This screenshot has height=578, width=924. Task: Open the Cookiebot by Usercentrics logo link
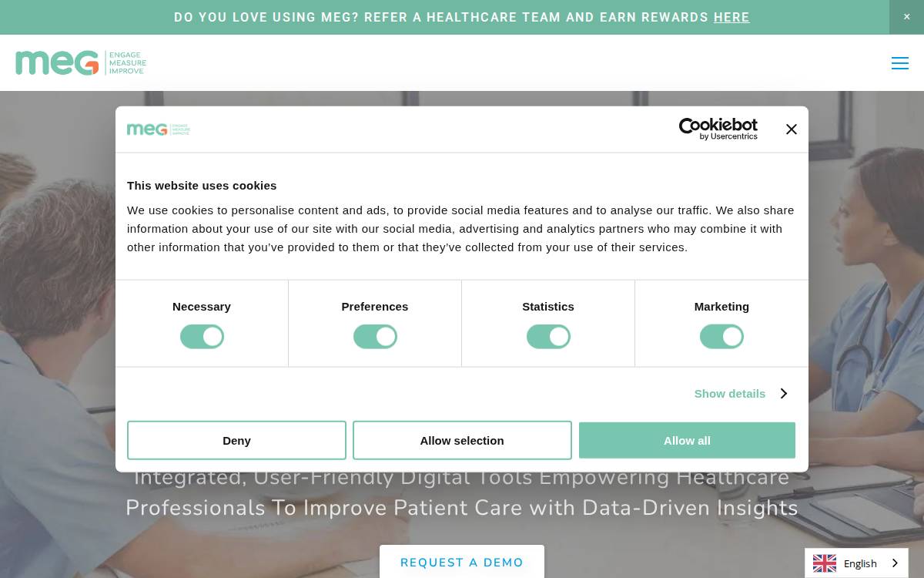tap(718, 129)
